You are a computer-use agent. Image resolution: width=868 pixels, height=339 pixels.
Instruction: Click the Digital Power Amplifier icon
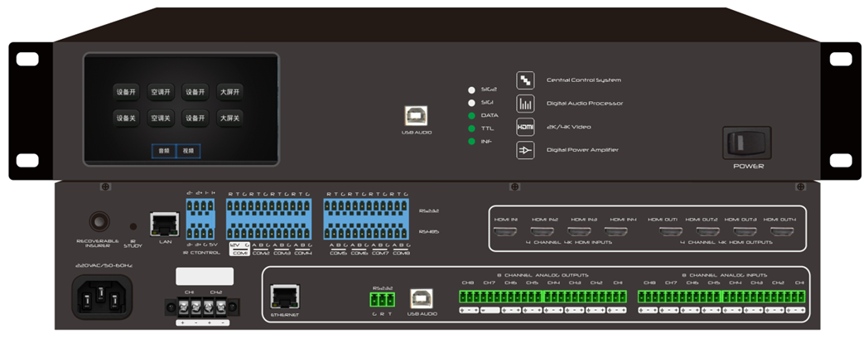tap(525, 150)
